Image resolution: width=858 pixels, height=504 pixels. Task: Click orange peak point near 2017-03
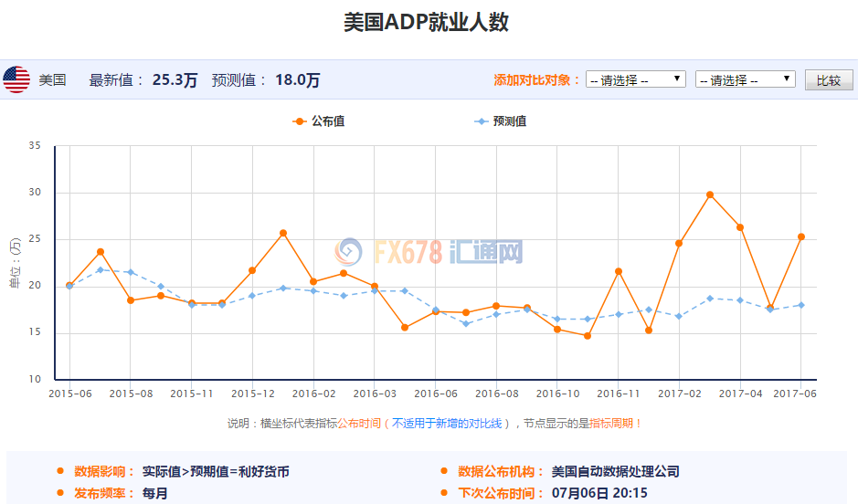click(710, 194)
